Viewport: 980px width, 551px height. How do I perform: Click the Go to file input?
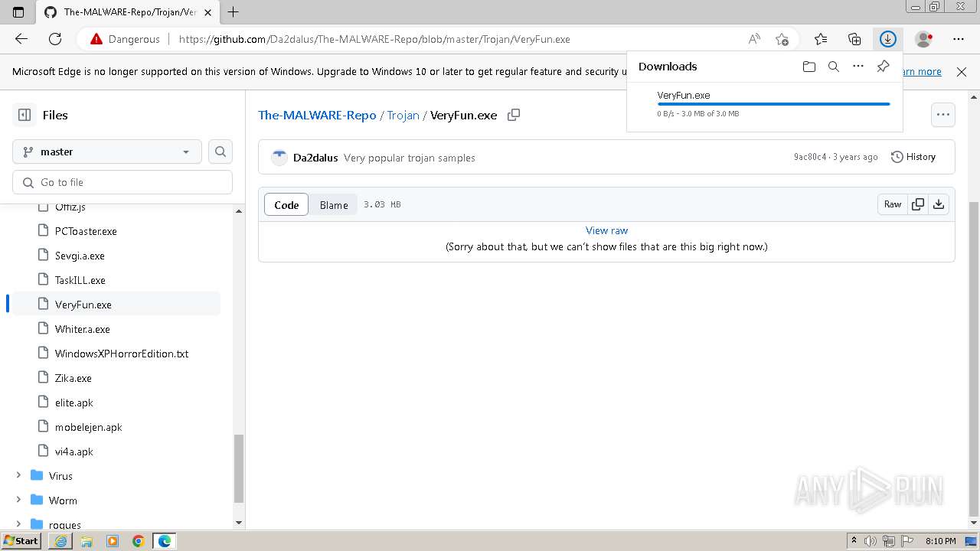point(122,182)
